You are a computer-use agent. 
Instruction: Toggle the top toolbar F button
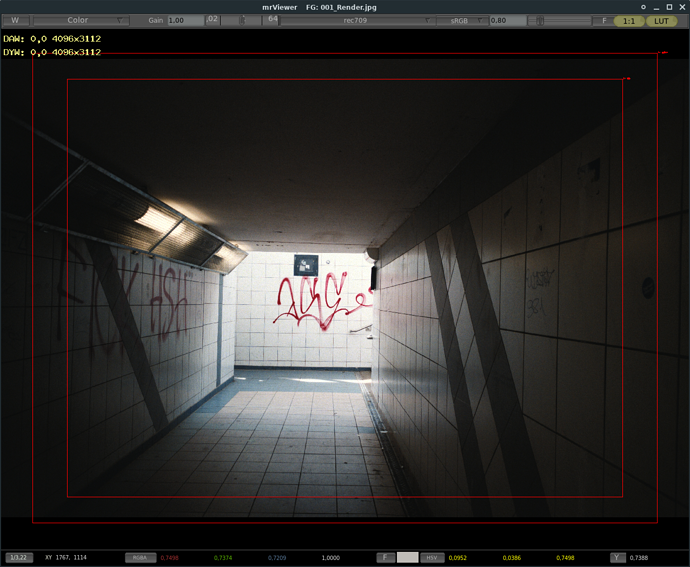coord(604,20)
